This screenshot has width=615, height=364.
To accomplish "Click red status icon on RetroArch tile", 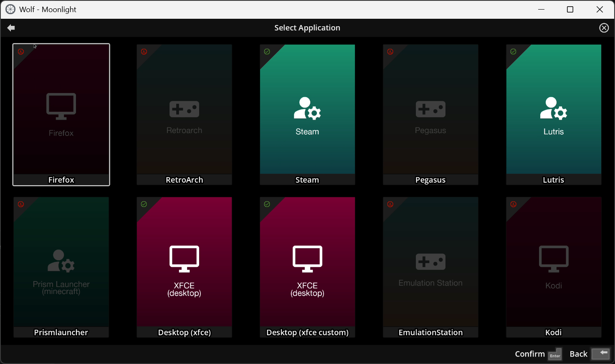I will pyautogui.click(x=144, y=52).
